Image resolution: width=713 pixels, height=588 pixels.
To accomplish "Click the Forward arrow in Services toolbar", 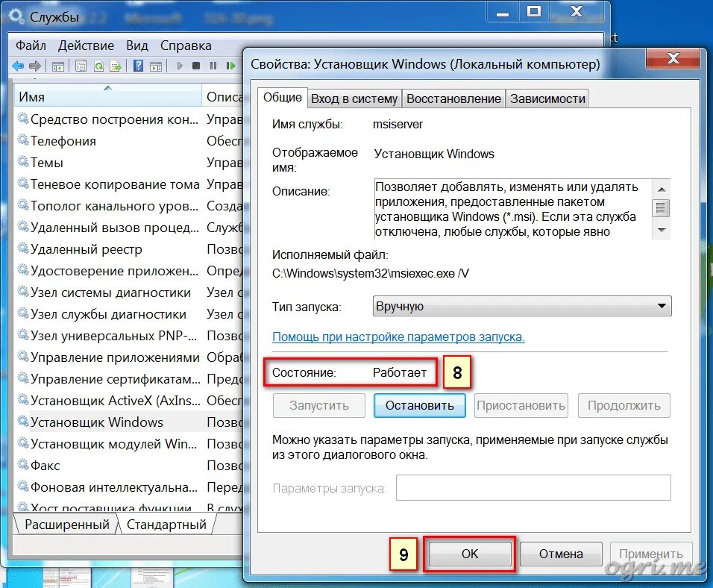I will [35, 66].
